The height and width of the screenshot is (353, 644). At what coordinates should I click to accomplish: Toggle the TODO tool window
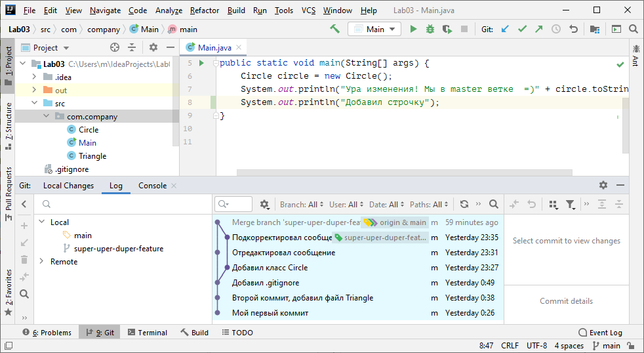pos(238,333)
